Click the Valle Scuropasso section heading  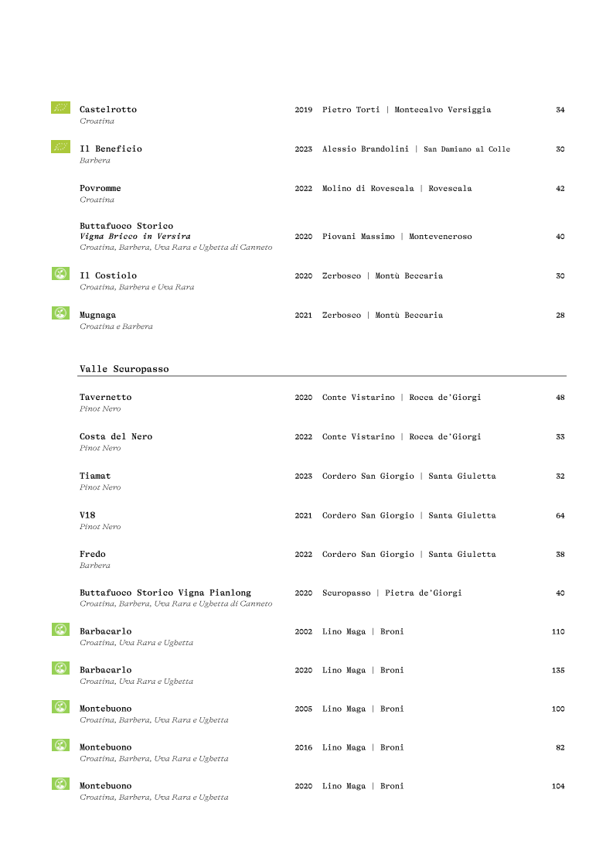tap(124, 370)
